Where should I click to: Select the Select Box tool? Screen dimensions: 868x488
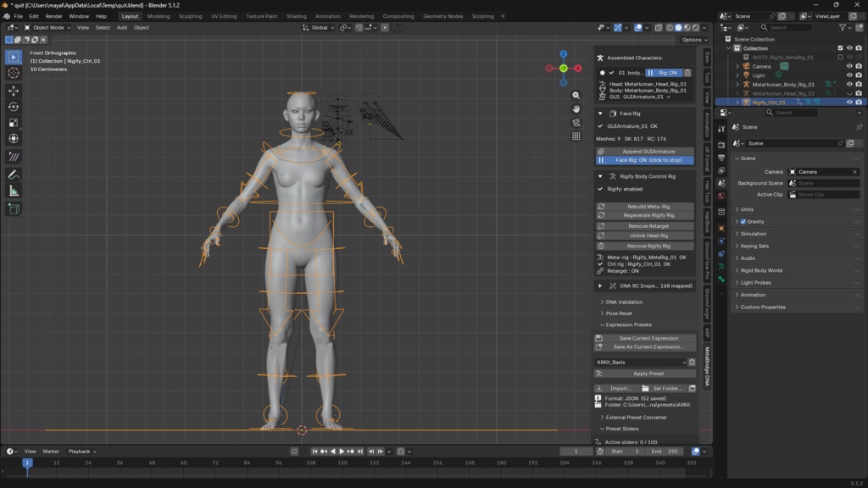[14, 57]
